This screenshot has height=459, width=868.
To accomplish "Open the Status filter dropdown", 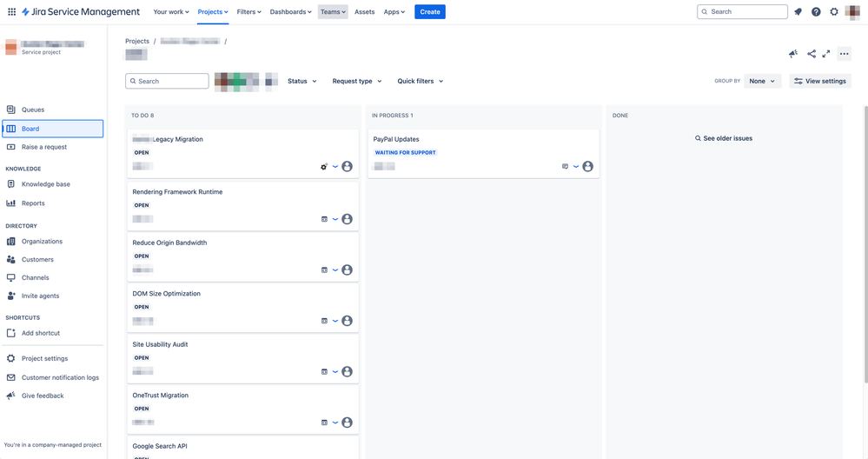I will (302, 81).
